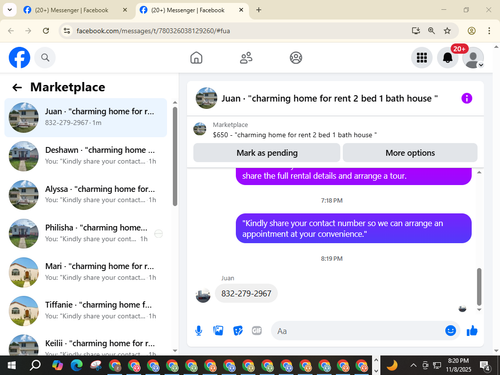Image resolution: width=500 pixels, height=375 pixels.
Task: Open the Friends icon
Action: 246,58
